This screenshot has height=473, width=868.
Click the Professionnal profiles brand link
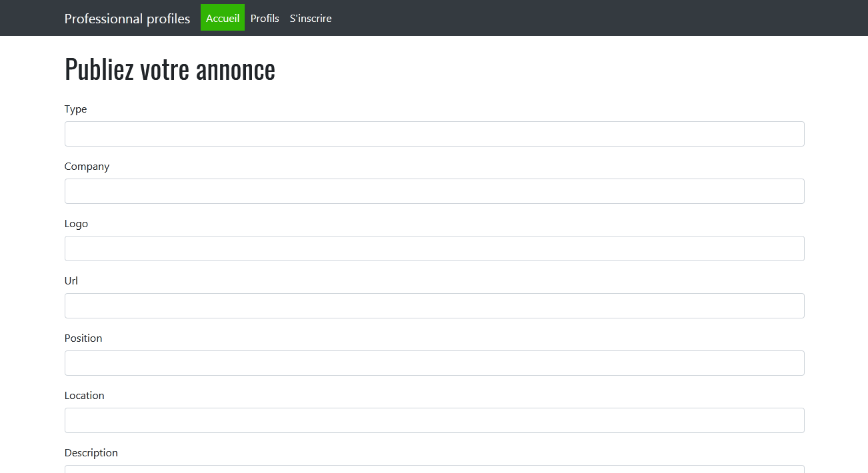(127, 18)
